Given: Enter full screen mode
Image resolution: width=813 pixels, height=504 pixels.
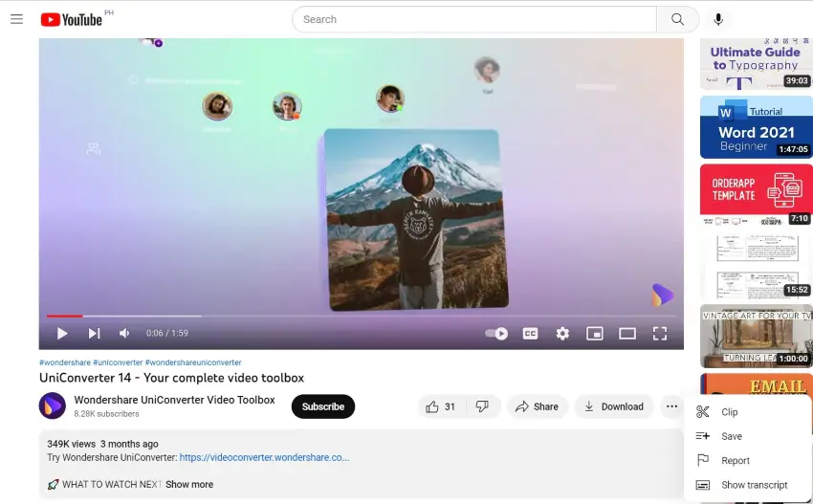Looking at the screenshot, I should tap(660, 334).
